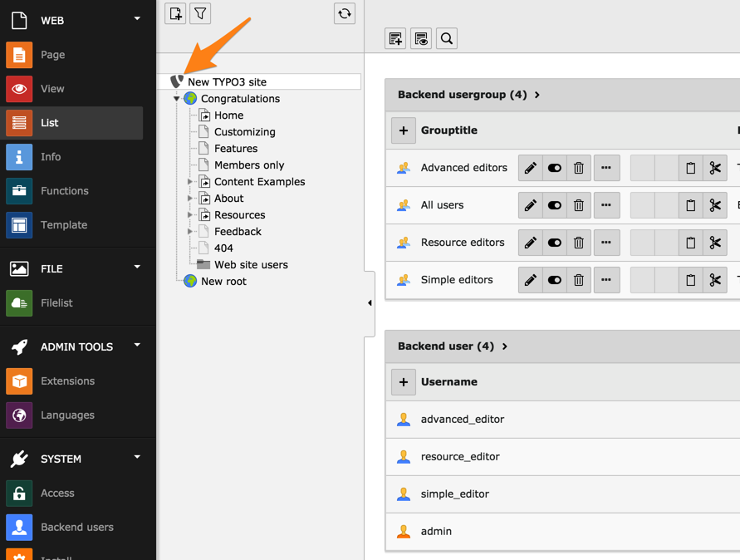This screenshot has height=560, width=740.
Task: Delete the All users group via trash icon
Action: (x=579, y=205)
